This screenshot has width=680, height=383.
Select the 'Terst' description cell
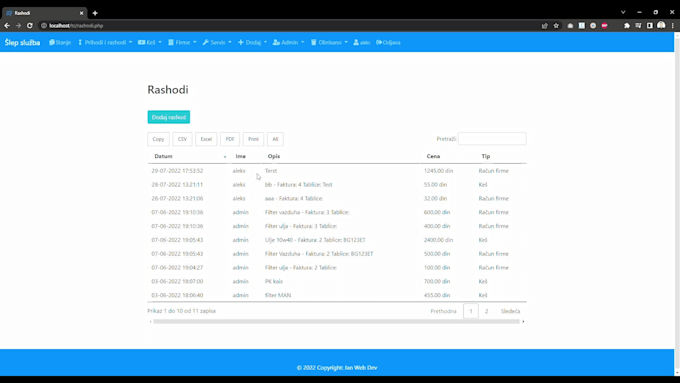271,171
